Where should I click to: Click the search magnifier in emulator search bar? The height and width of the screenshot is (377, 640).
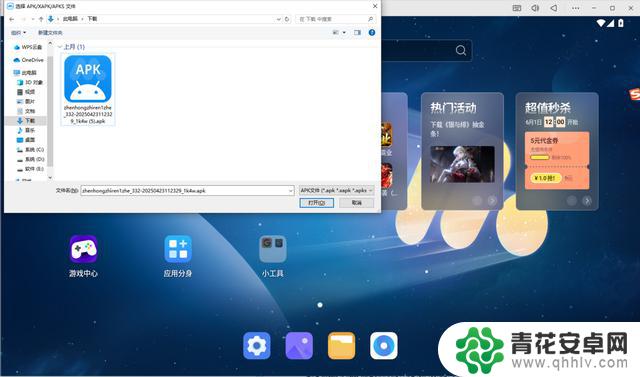461,51
